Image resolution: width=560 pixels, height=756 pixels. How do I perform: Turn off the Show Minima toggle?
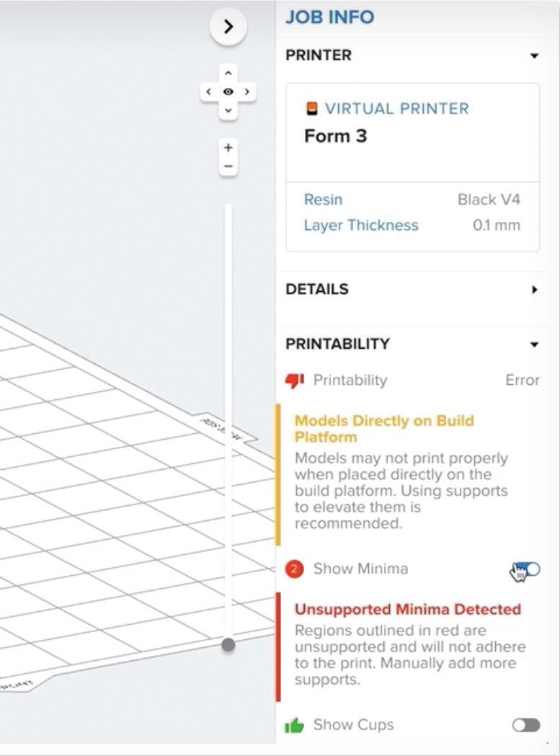point(526,569)
